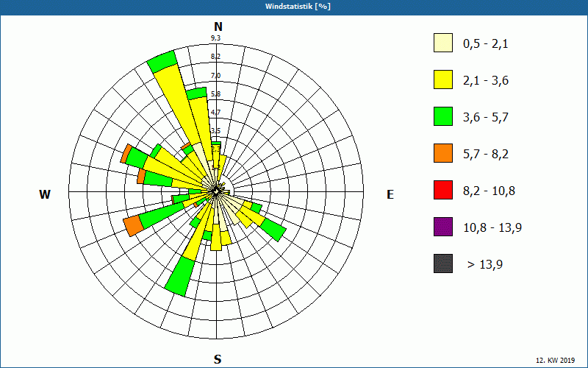The height and width of the screenshot is (368, 588).
Task: Click the N compass label
Action: coord(218,26)
